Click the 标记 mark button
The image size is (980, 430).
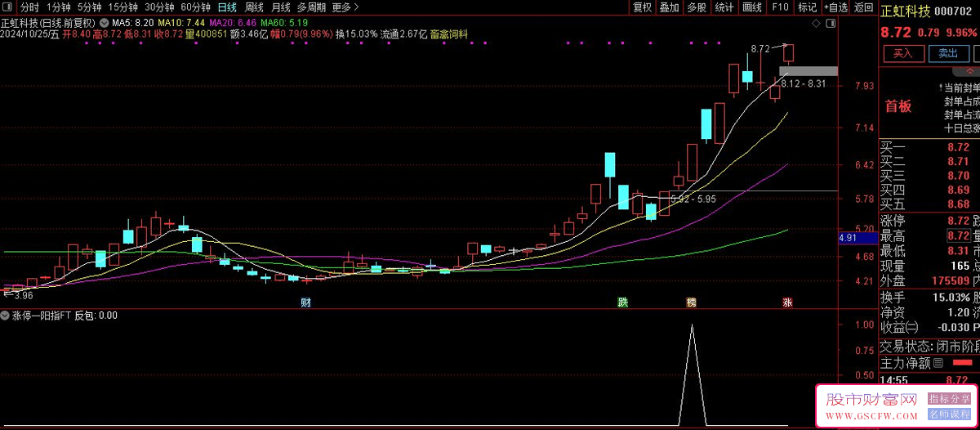808,7
